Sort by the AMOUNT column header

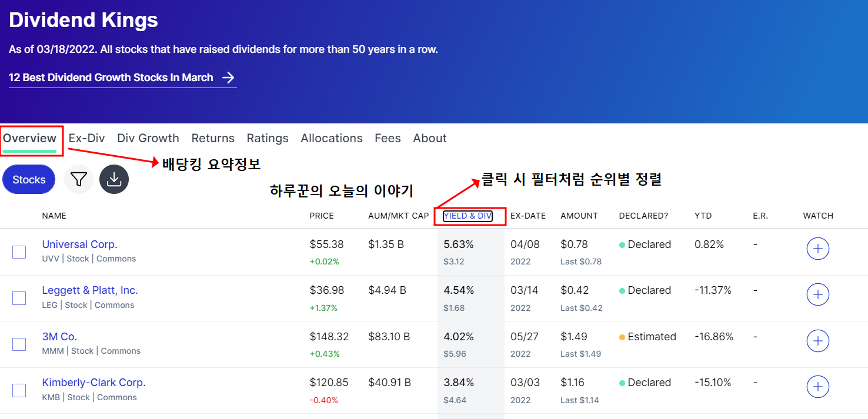point(579,216)
